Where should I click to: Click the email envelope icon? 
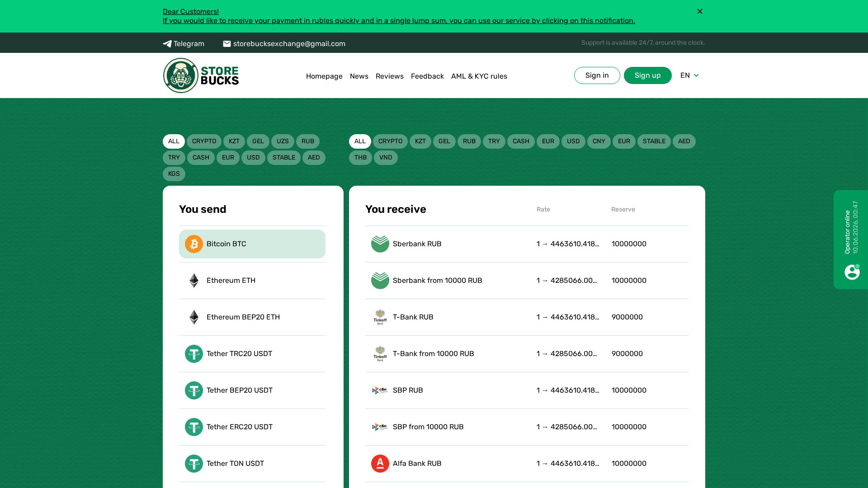227,44
